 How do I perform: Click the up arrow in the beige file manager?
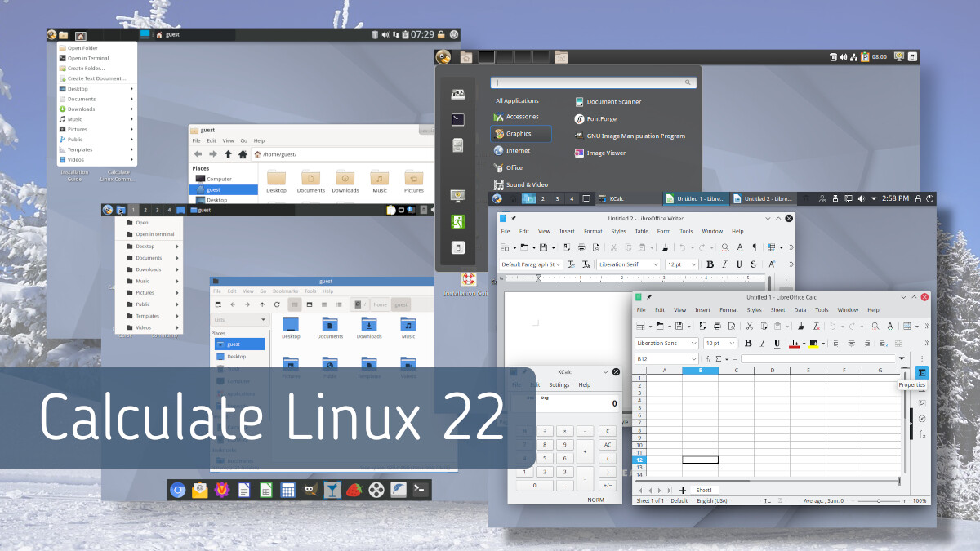point(228,153)
